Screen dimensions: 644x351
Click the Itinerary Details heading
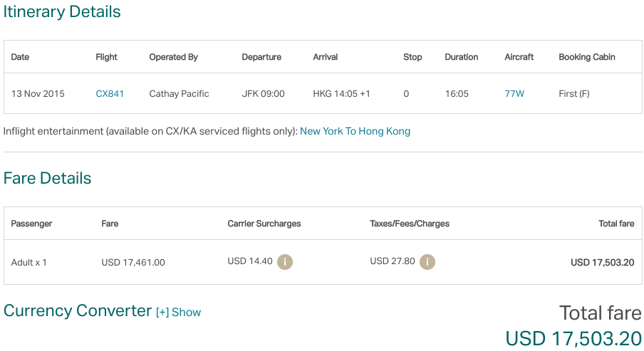coord(62,12)
